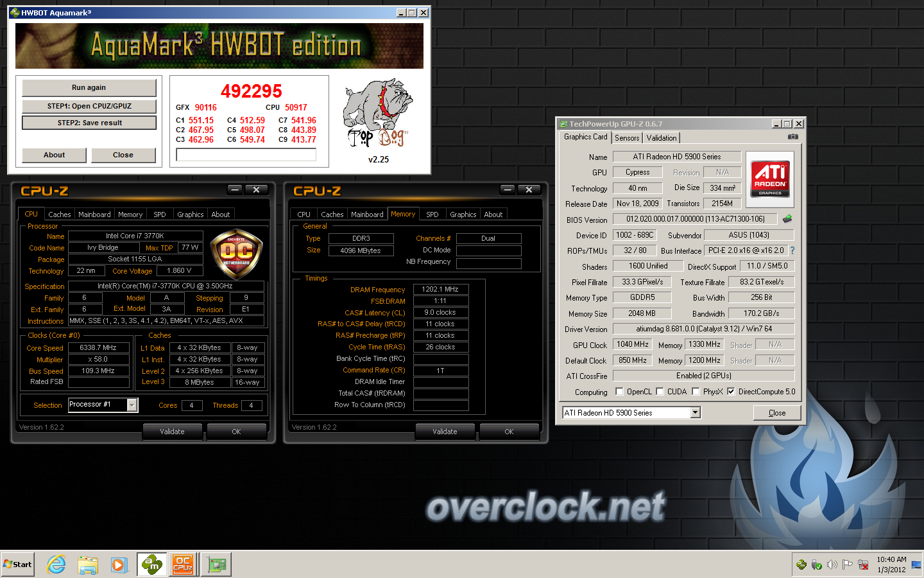Click the taskbar clock showing 10:40 AM
Viewport: 924px width, 578px height.
tap(891, 565)
